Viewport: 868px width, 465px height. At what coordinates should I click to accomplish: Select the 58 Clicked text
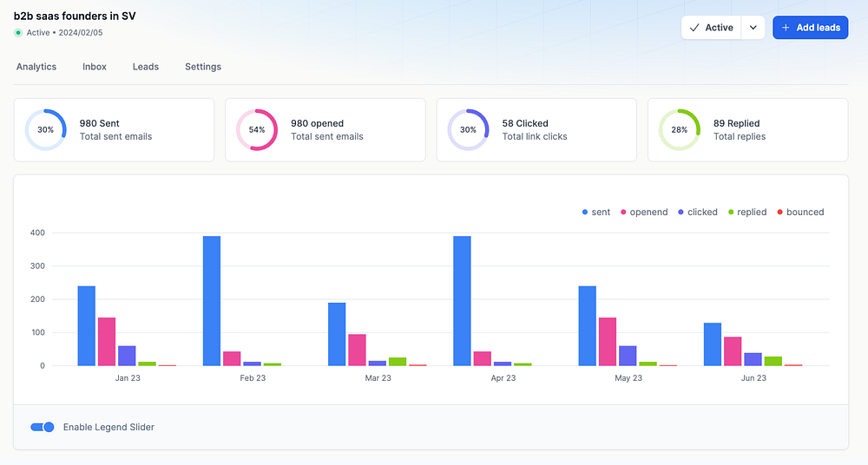(x=525, y=123)
